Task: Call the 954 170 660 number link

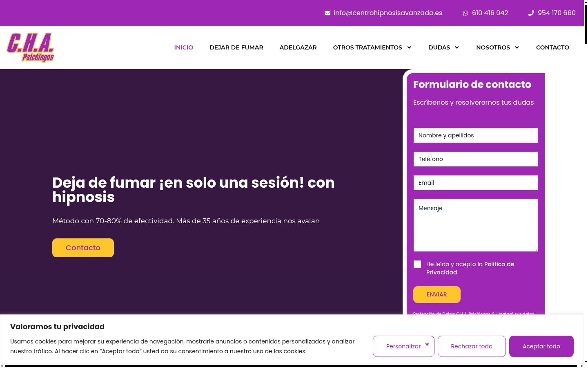Action: [557, 13]
